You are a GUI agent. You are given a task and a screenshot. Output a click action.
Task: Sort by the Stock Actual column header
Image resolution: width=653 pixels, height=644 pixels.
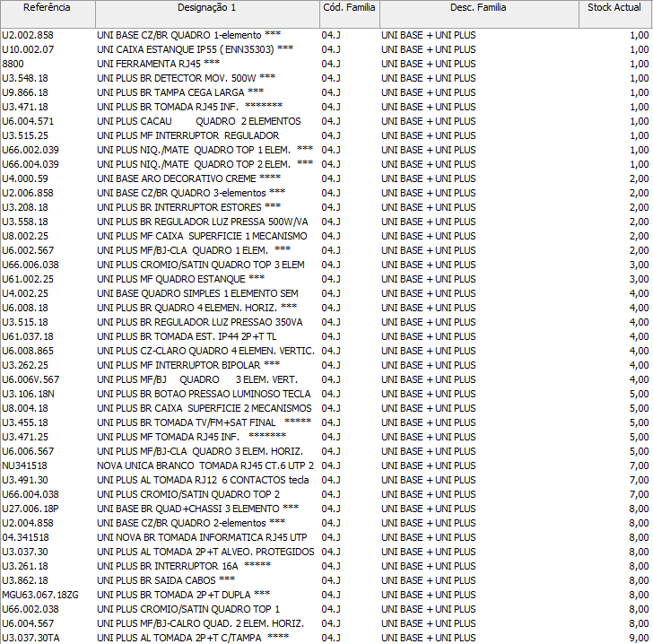tap(615, 13)
